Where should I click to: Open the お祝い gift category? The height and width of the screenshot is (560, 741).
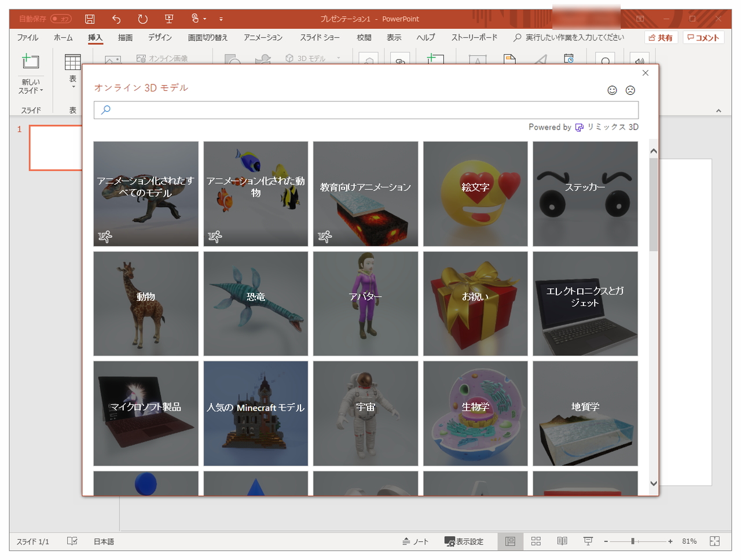click(475, 304)
